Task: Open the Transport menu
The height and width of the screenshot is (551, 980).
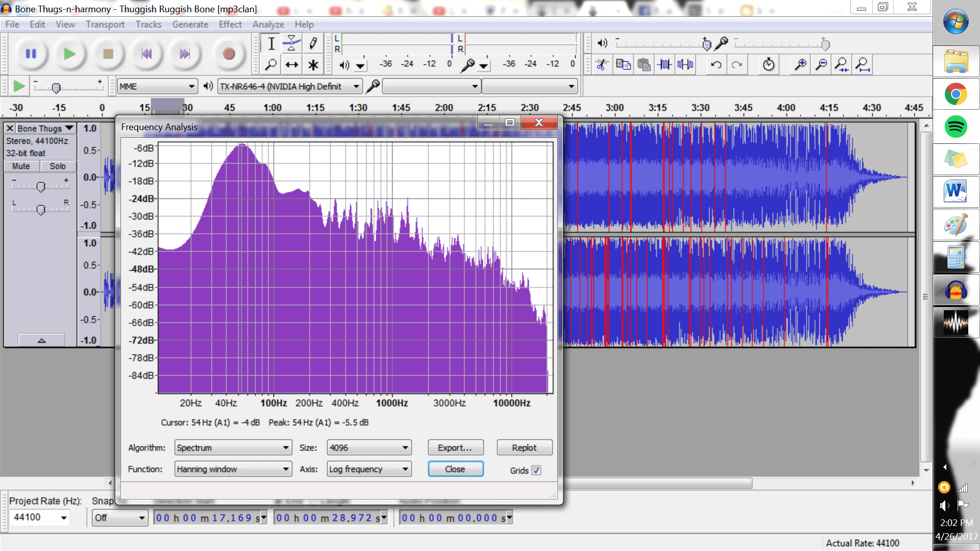Action: [105, 24]
